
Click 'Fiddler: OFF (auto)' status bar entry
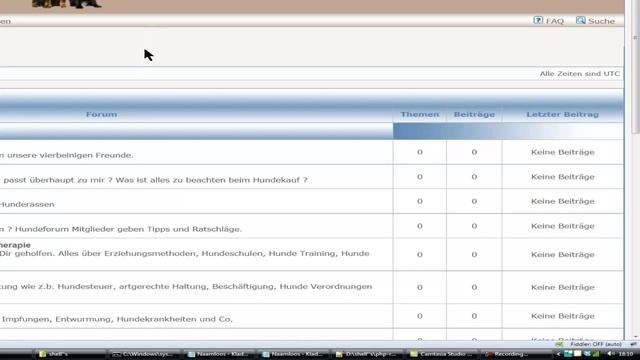click(596, 344)
